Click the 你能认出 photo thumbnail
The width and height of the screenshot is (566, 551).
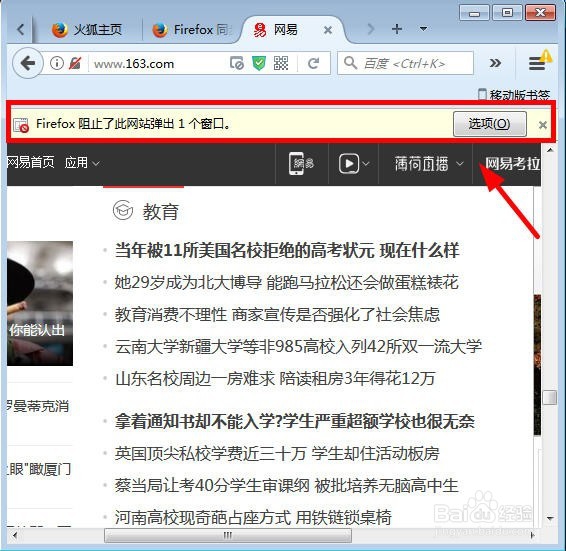[40, 303]
